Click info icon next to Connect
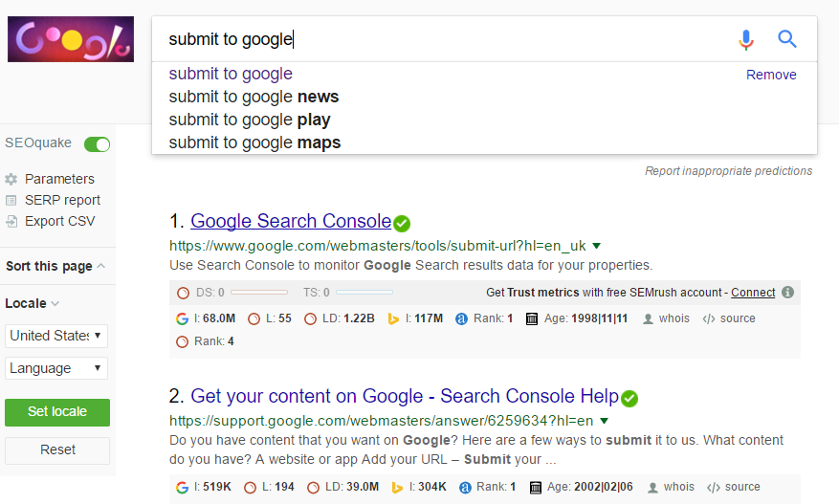This screenshot has height=504, width=839. (x=787, y=292)
